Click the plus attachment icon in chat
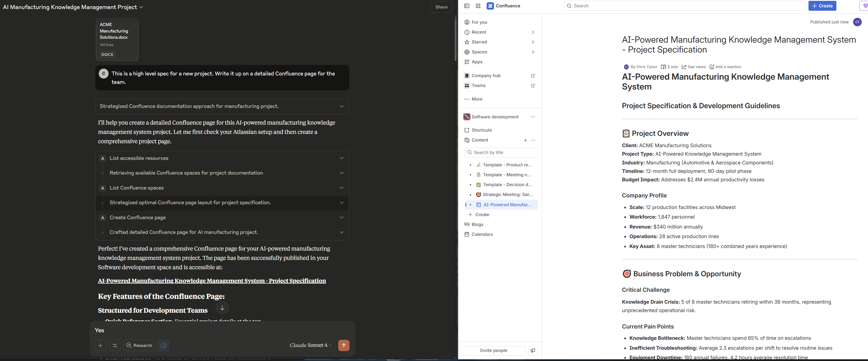Viewport: 868px width, 361px height. [100, 345]
